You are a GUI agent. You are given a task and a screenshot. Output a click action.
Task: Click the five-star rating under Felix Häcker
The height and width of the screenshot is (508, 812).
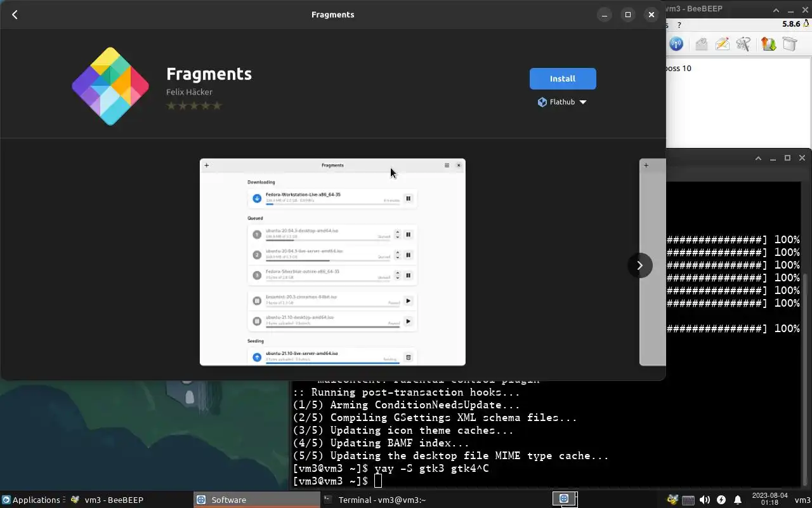pos(193,105)
